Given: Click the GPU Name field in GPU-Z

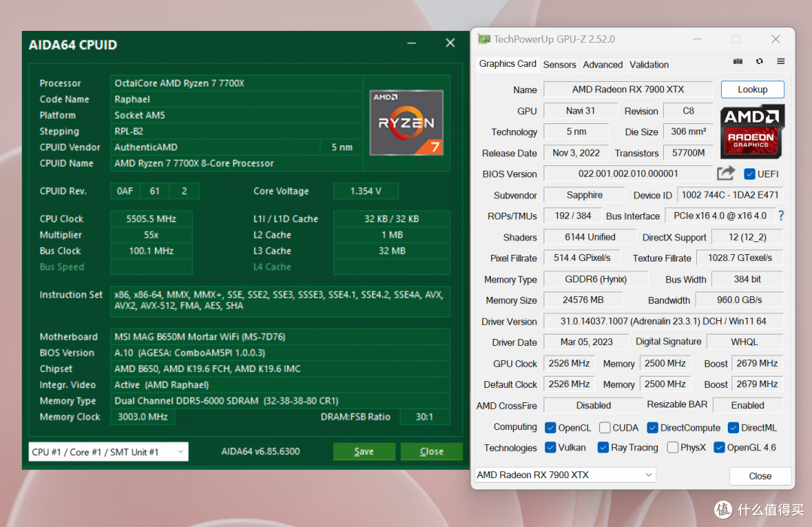Looking at the screenshot, I should click(628, 89).
